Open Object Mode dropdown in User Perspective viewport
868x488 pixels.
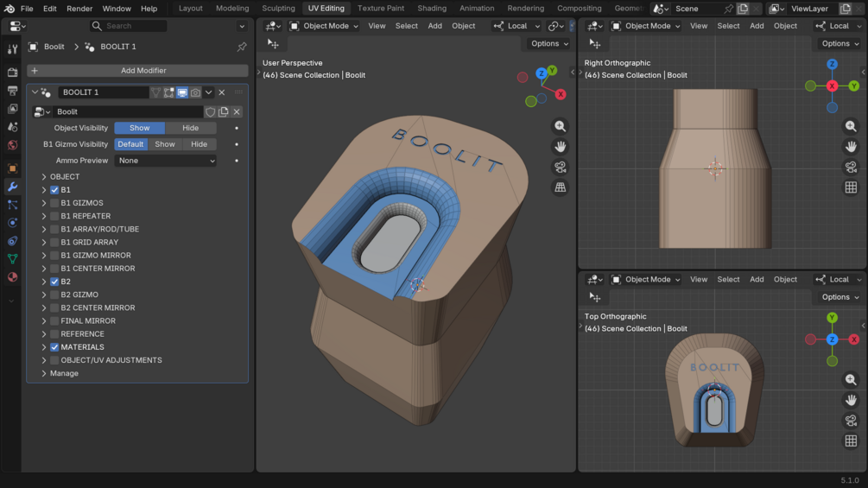(x=325, y=26)
